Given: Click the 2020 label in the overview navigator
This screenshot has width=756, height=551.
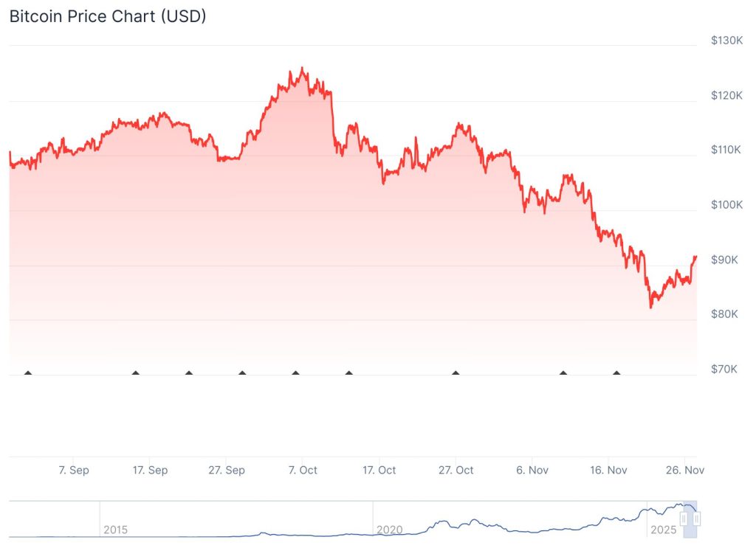Looking at the screenshot, I should coord(389,530).
